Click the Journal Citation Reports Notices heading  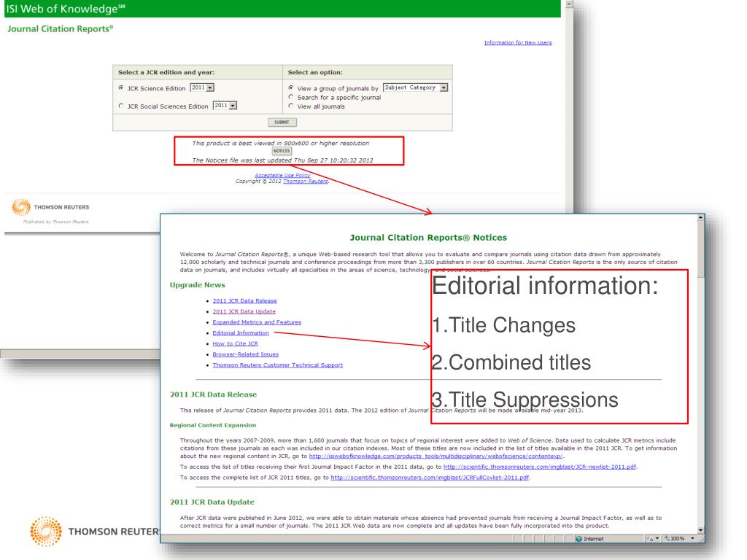[x=428, y=238]
